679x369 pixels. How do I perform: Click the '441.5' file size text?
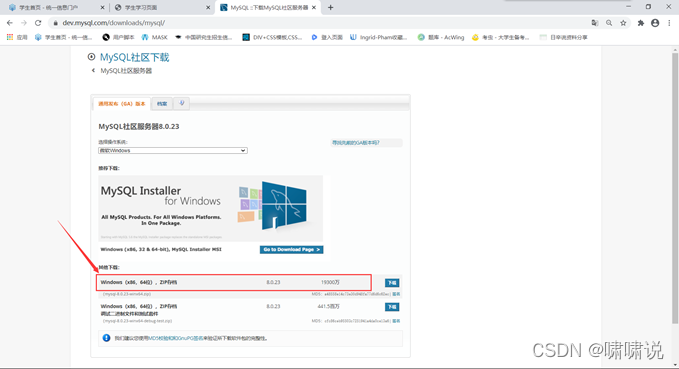[x=329, y=306]
